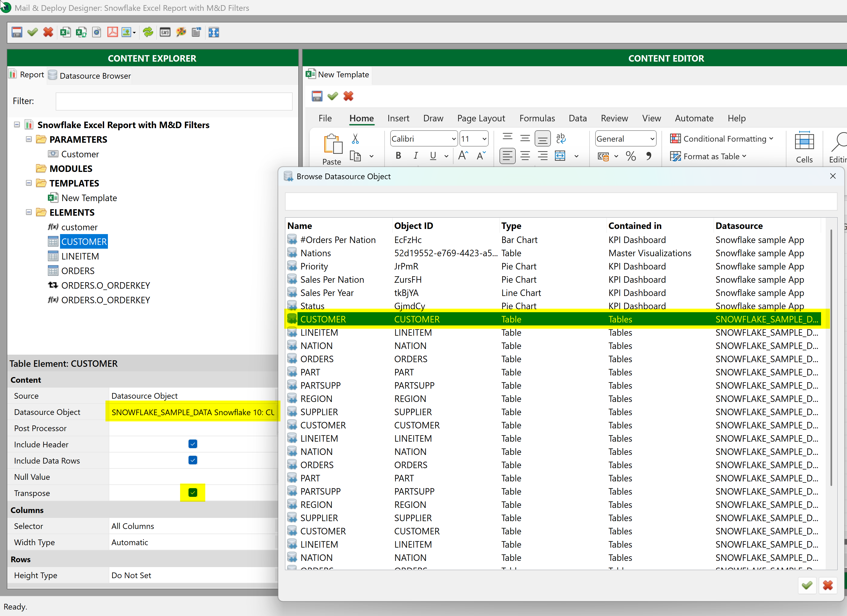Viewport: 847px width, 616px height.
Task: Click Cells ribbon button
Action: pyautogui.click(x=804, y=148)
